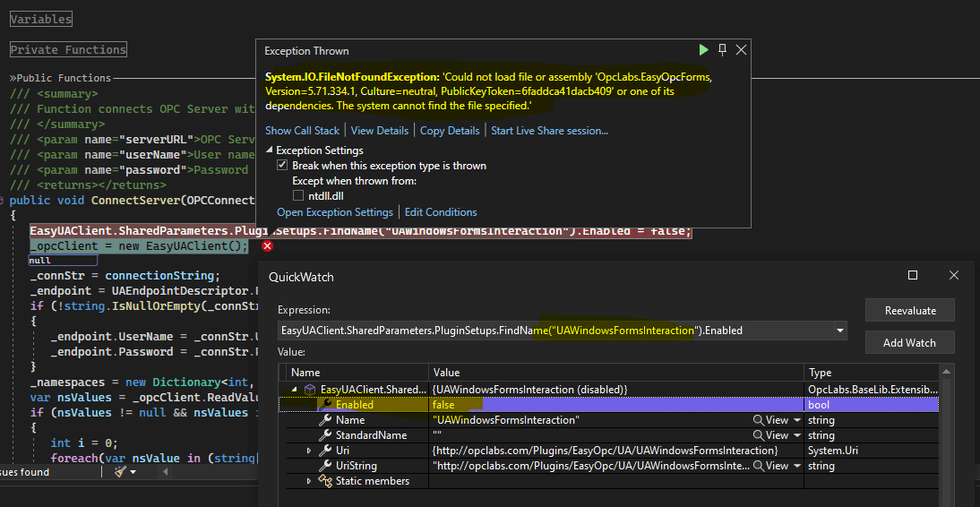This screenshot has width=980, height=507.
Task: Click the Public Functions region header
Action: tap(64, 78)
